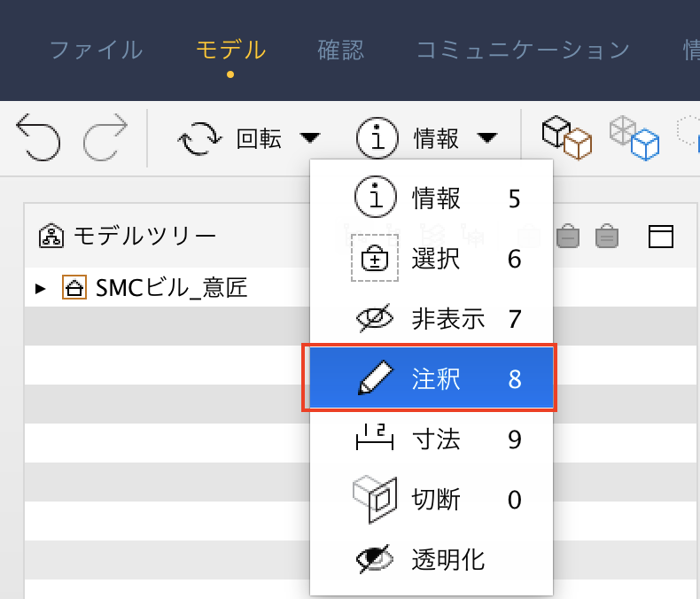Select the 回転 rotate tool icon
This screenshot has width=700, height=599.
click(x=199, y=139)
